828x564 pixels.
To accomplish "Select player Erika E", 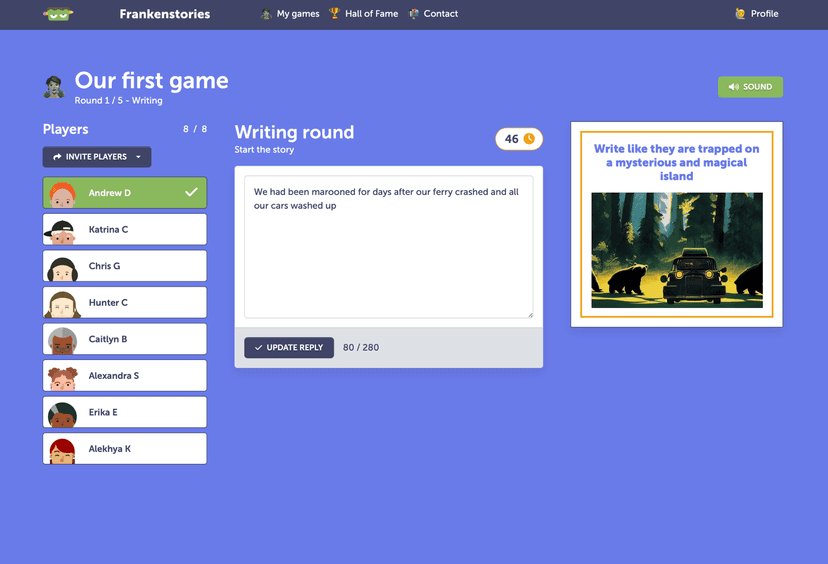I will (125, 412).
